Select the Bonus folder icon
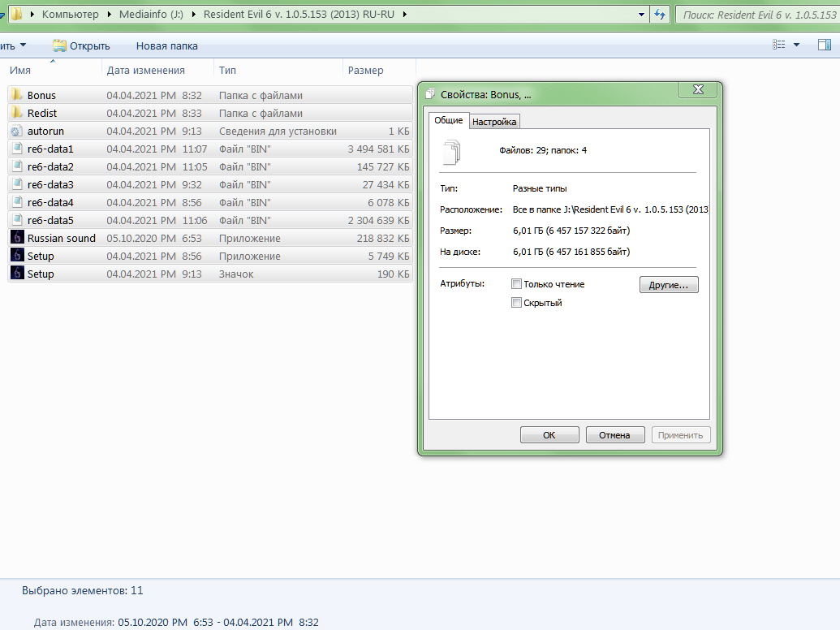 [x=17, y=95]
